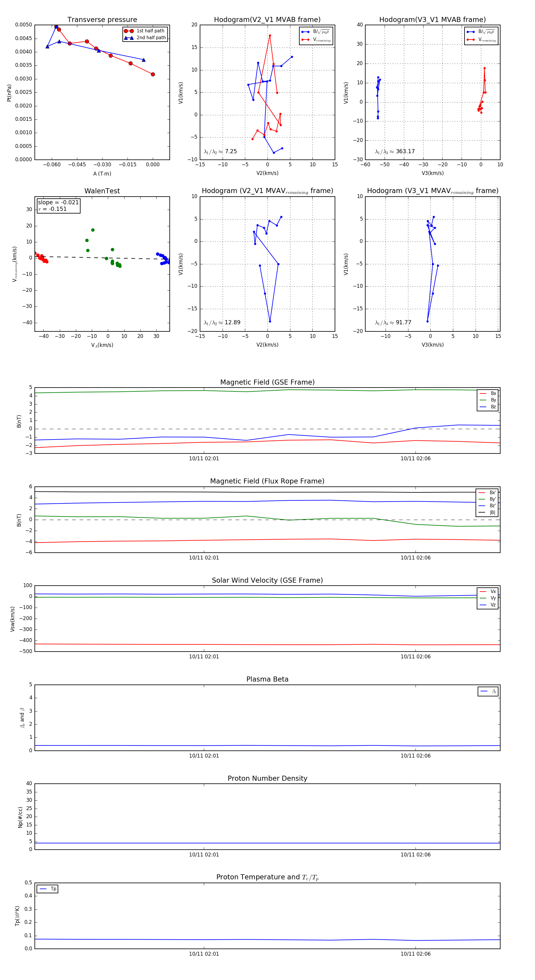535x980 pixels.
Task: Select the "Bz" legend entry in GSE plot
Action: tap(488, 407)
